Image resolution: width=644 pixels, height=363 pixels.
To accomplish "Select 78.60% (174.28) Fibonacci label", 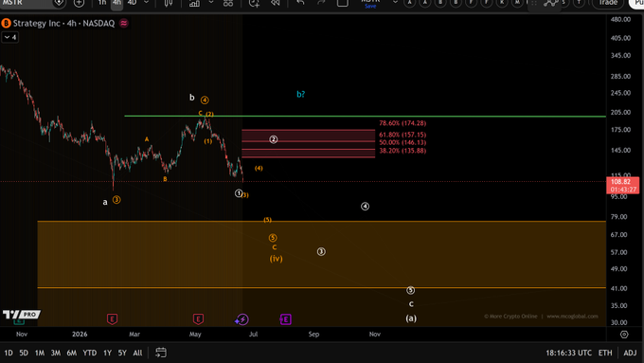I will tap(402, 123).
